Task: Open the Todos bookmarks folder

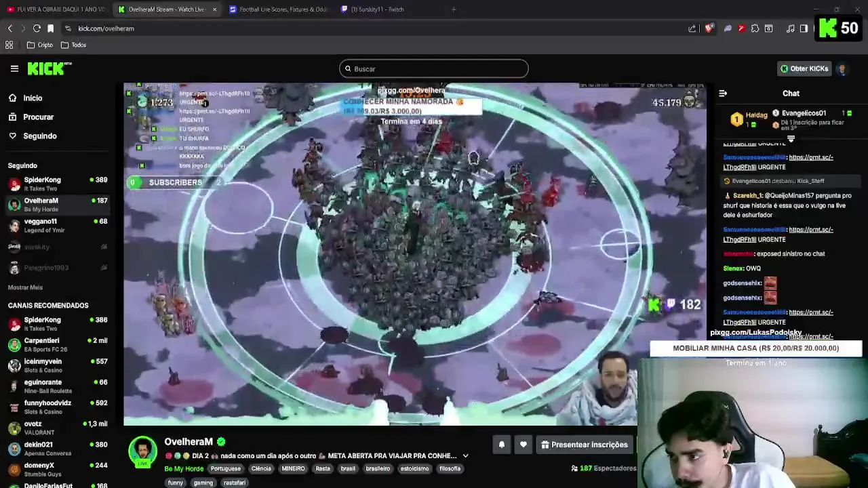Action: click(73, 45)
